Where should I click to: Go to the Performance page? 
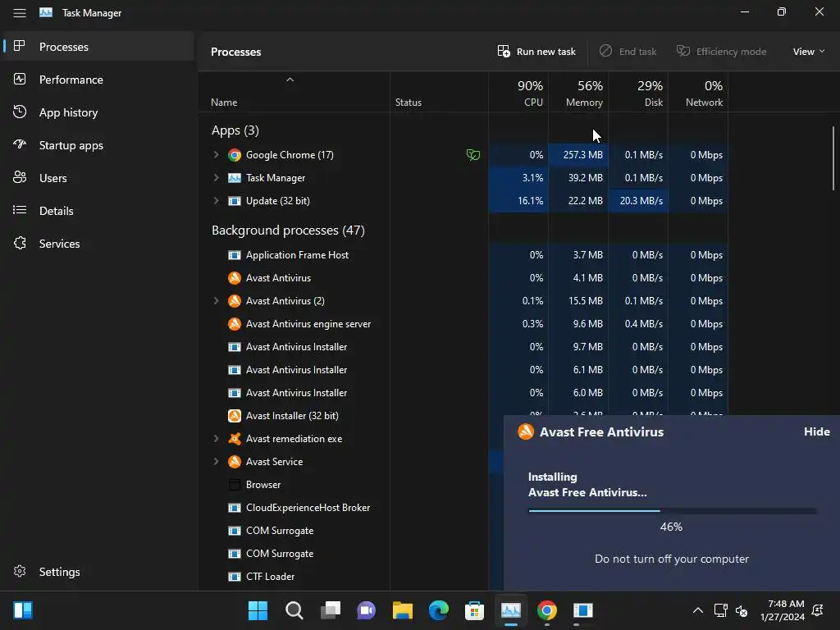pos(98,80)
